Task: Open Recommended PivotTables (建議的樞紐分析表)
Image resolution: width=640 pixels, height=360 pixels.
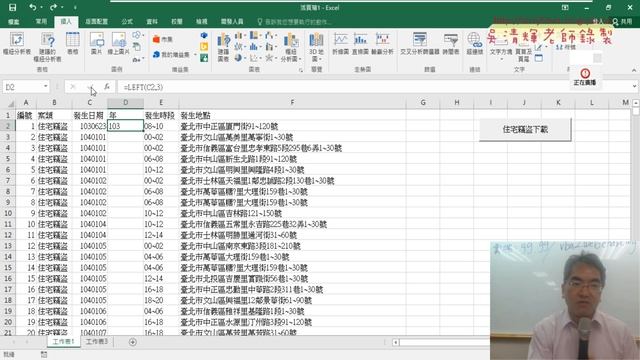Action: (47, 47)
